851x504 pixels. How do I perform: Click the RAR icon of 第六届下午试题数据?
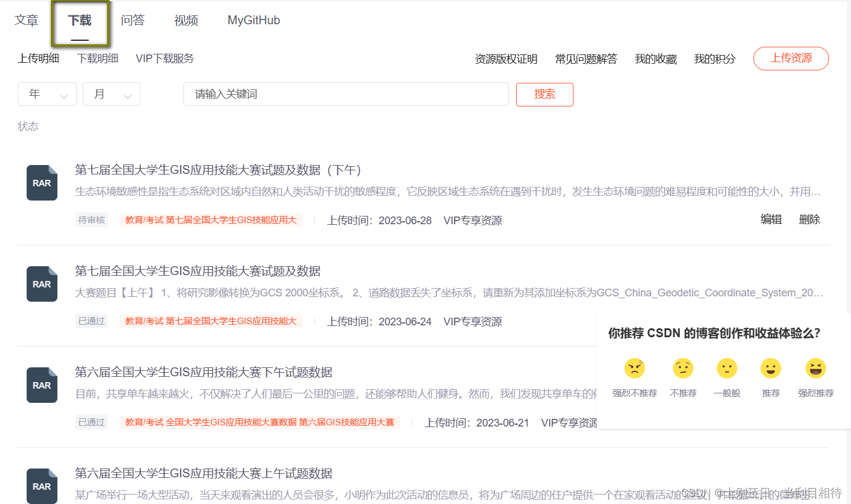(x=42, y=385)
